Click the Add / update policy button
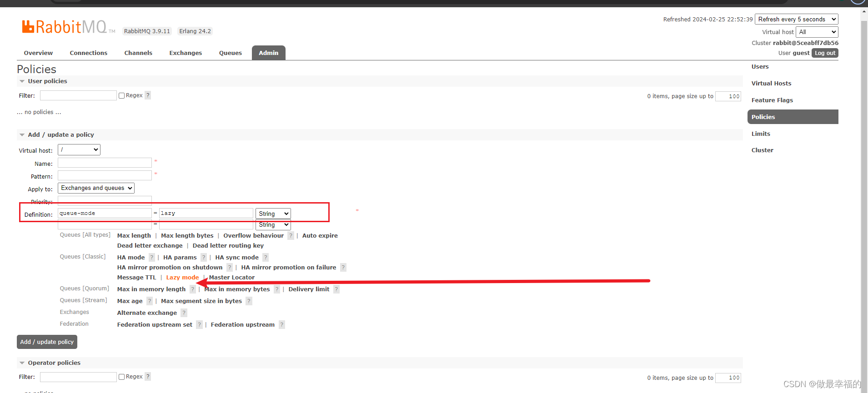868x393 pixels. [x=47, y=342]
